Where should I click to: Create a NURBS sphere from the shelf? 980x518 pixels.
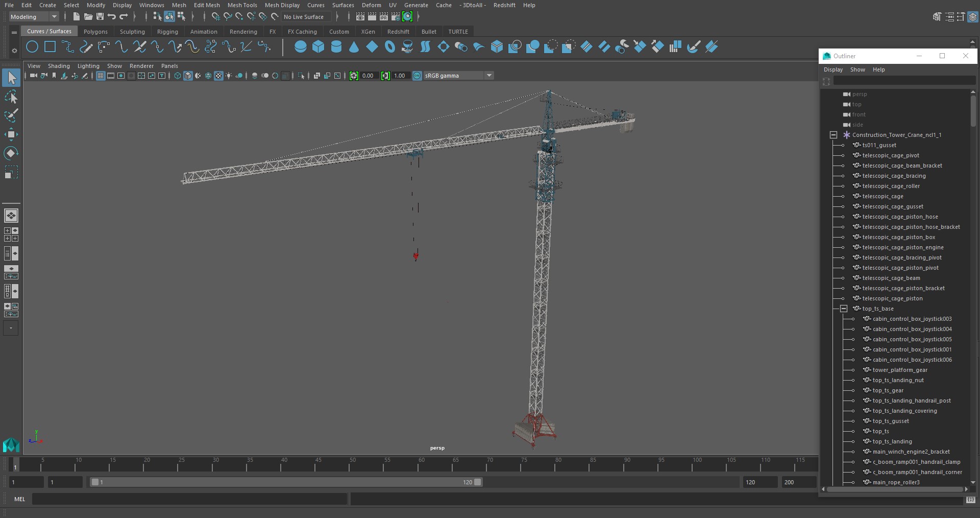pyautogui.click(x=301, y=47)
